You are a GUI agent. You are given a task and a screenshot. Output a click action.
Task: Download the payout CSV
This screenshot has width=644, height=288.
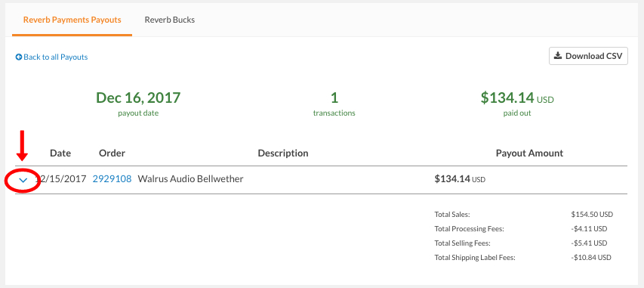[588, 56]
